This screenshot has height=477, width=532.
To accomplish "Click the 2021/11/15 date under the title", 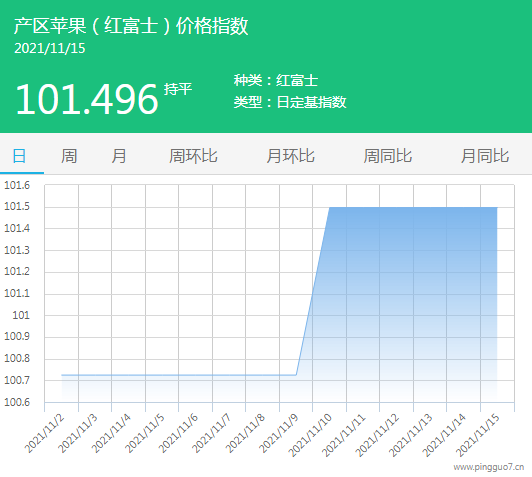I will pyautogui.click(x=50, y=48).
